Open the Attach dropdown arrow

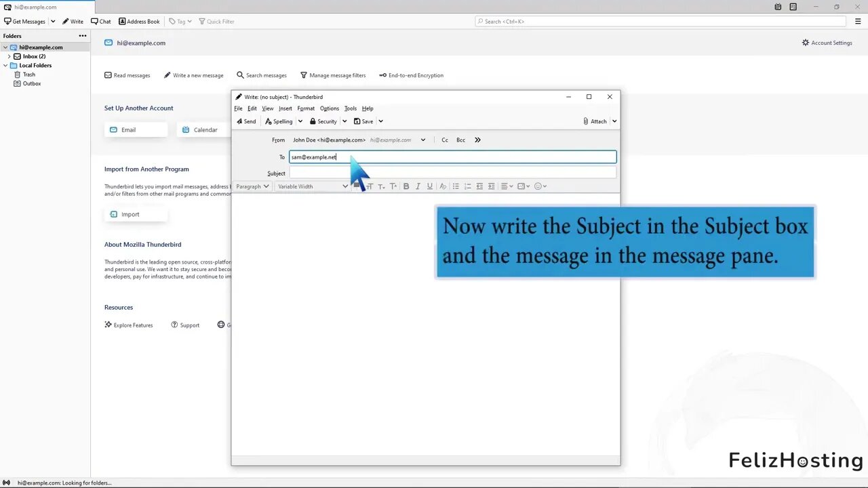(614, 121)
